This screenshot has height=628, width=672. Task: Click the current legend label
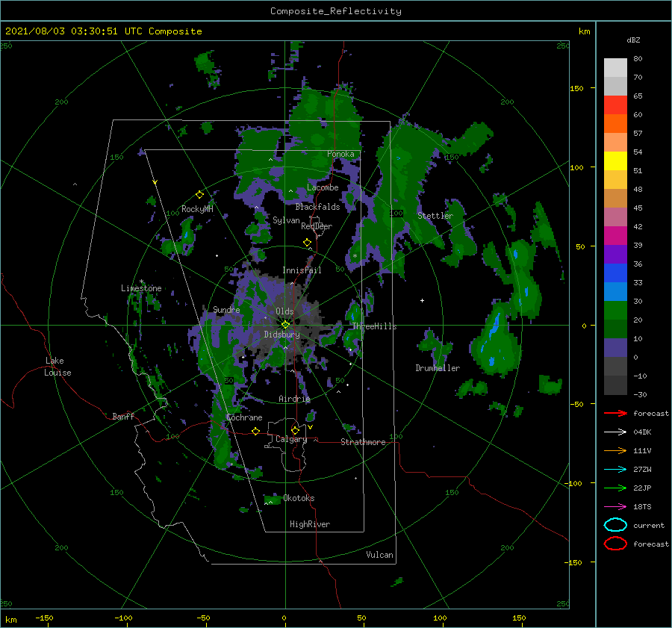(649, 526)
